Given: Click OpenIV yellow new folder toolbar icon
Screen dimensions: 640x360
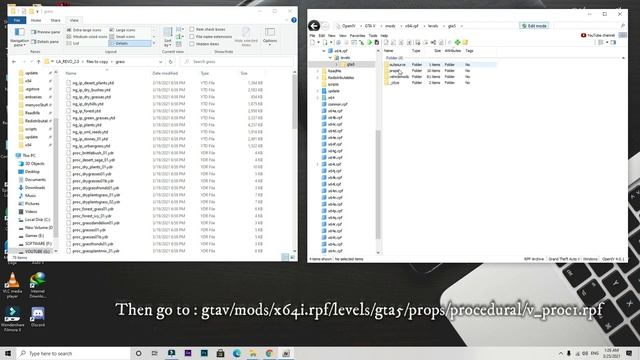Looking at the screenshot, I should pyautogui.click(x=465, y=42).
